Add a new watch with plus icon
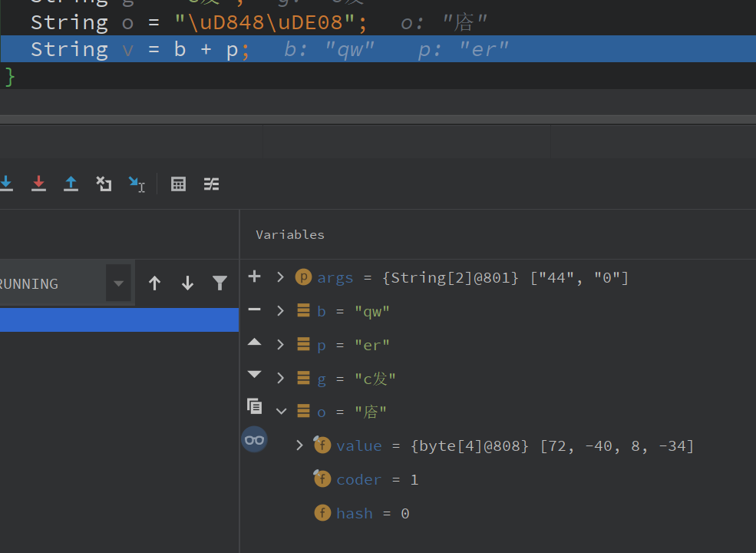 click(255, 276)
